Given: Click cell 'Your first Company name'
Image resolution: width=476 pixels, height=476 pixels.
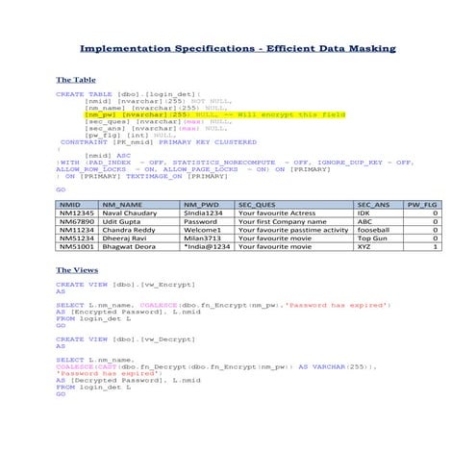Looking at the screenshot, I should coord(294,221).
